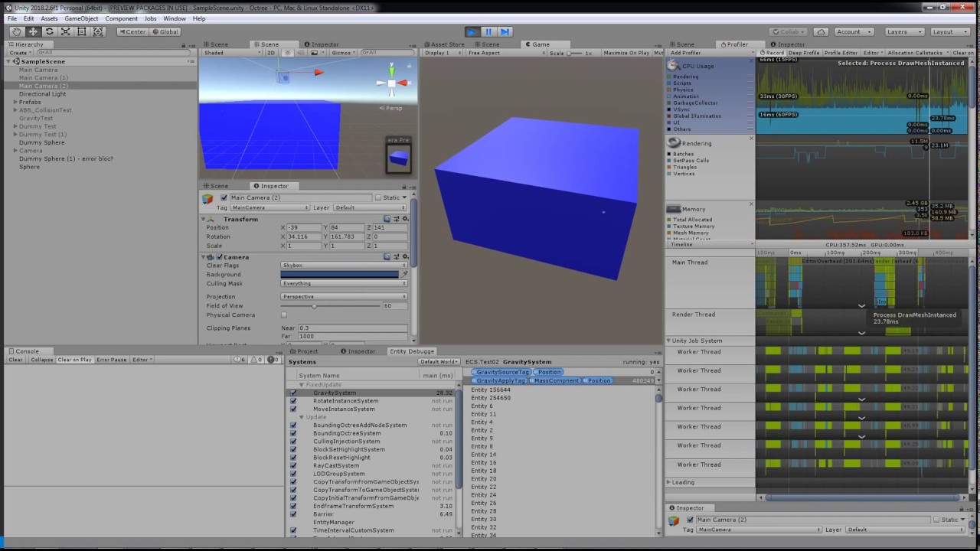Switch to the Entity Debugger tab
The width and height of the screenshot is (980, 551).
pos(412,351)
